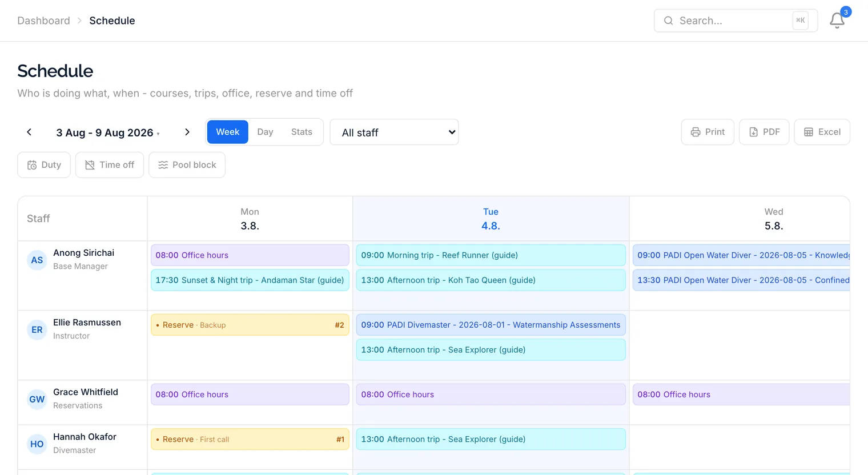The image size is (868, 475).
Task: Click the printer icon in Print
Action: point(696,132)
